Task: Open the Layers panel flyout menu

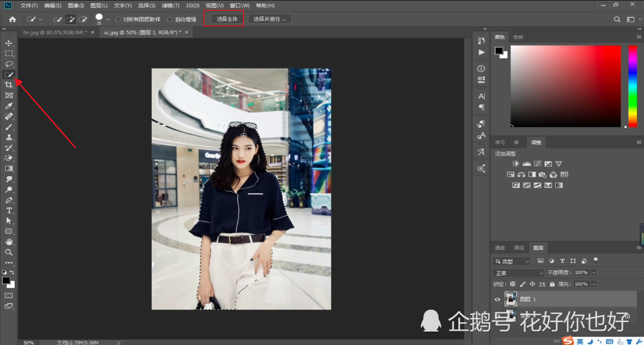Action: coord(639,248)
